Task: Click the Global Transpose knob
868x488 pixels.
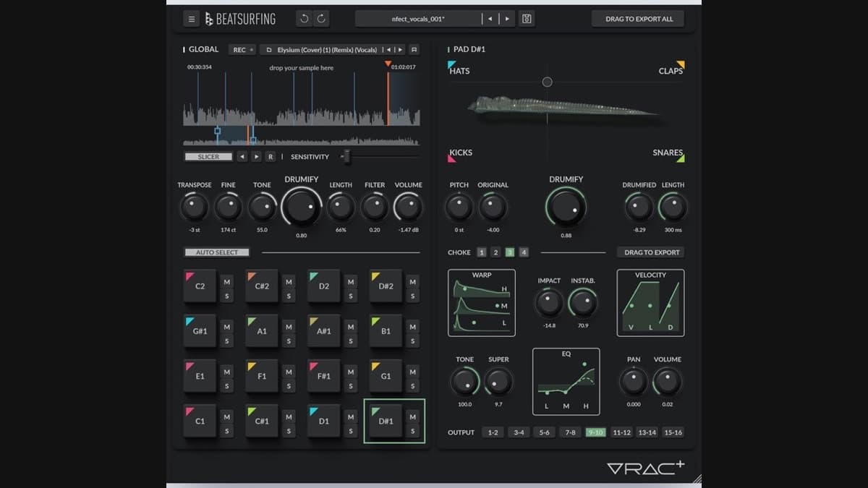Action: (193, 208)
